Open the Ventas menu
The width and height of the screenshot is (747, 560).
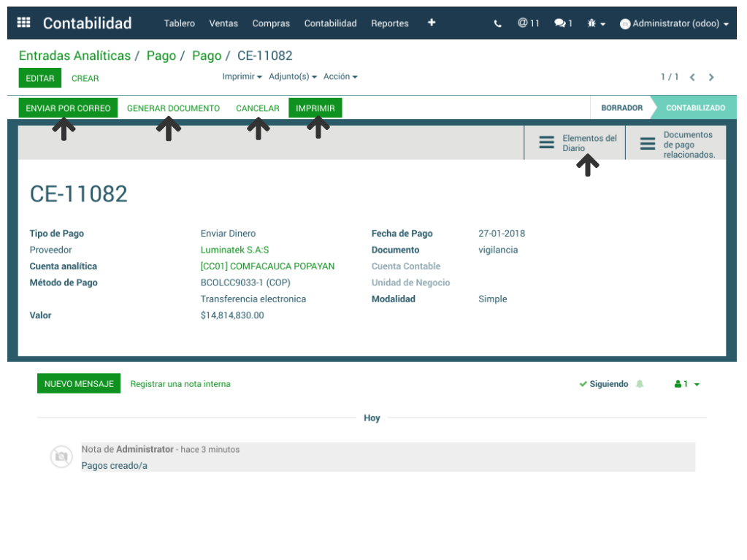click(x=223, y=23)
